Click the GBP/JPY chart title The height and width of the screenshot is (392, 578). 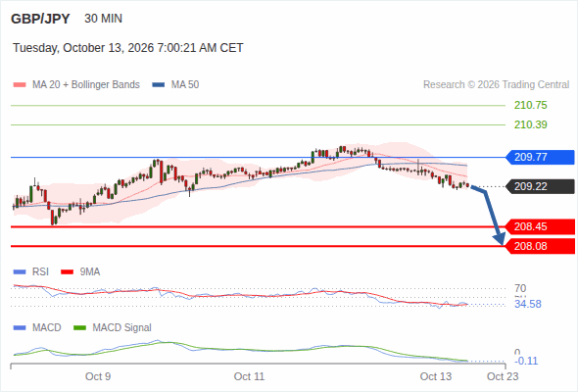click(x=40, y=19)
